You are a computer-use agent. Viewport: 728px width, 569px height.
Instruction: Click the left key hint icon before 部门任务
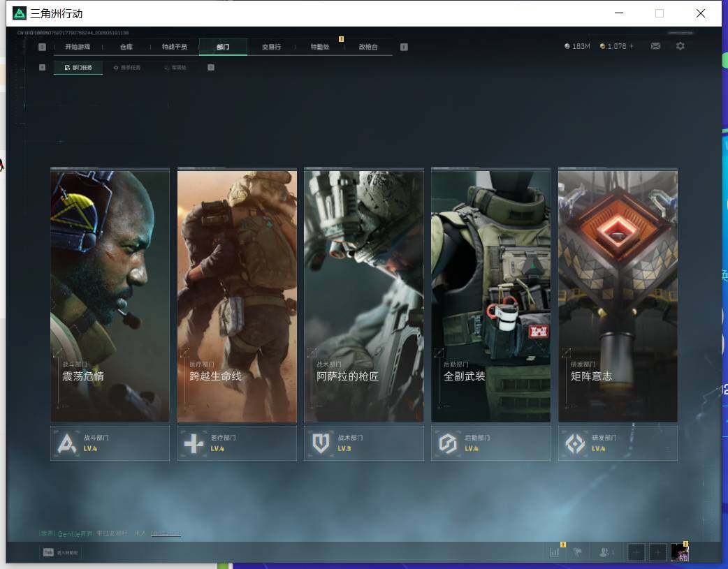(42, 67)
